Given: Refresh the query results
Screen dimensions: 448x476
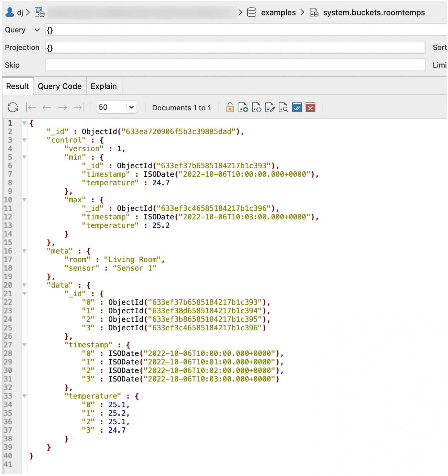Looking at the screenshot, I should [x=12, y=107].
